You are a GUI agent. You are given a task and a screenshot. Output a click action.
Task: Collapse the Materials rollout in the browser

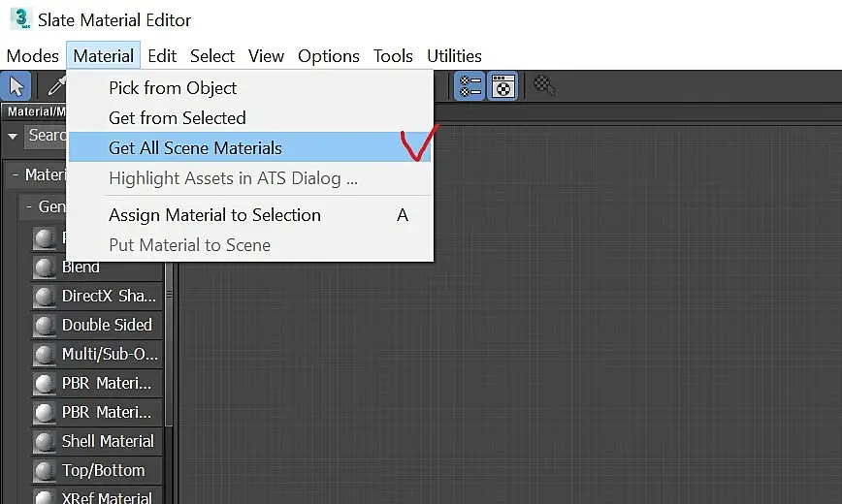point(16,175)
